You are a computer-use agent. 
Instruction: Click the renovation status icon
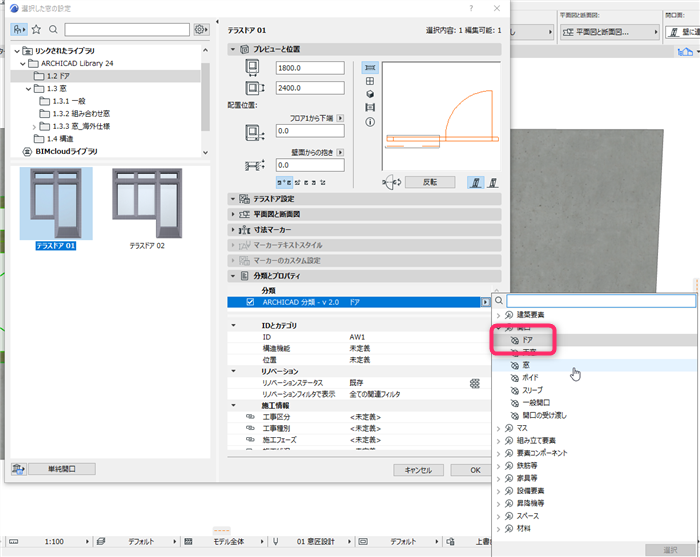tap(475, 383)
